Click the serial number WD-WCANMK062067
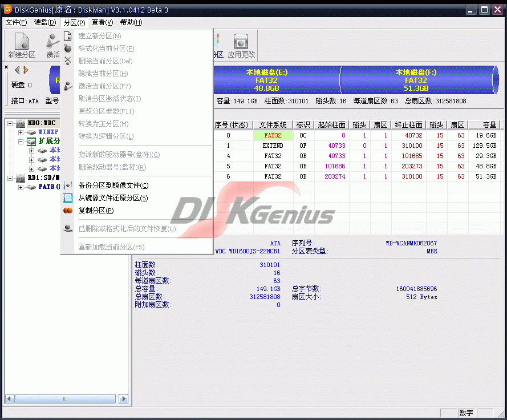The image size is (507, 420). point(411,243)
